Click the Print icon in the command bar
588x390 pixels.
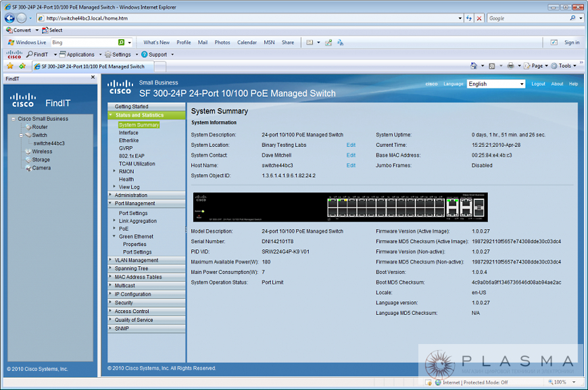point(510,66)
